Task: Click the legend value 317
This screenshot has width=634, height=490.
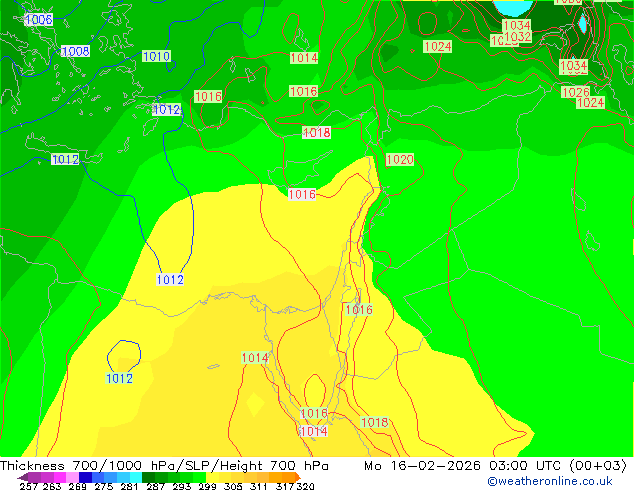Action: tap(285, 486)
